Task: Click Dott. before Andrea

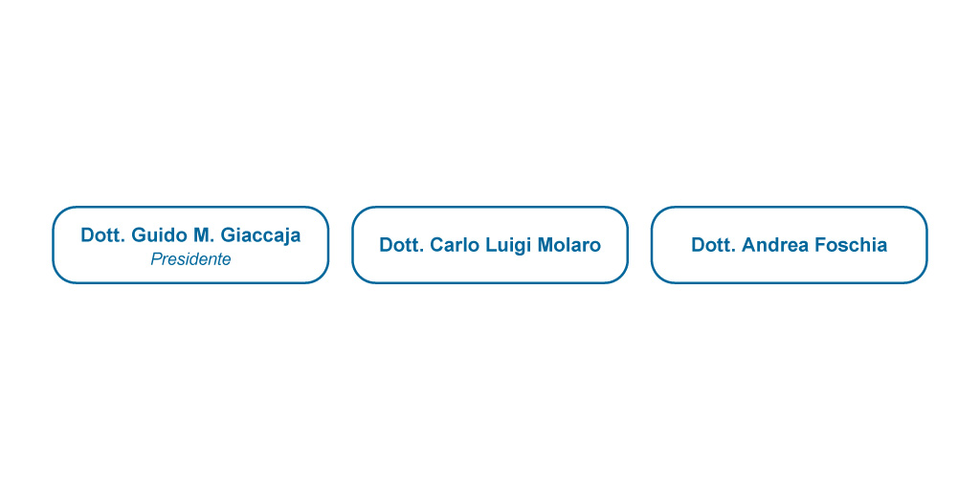Action: coord(714,245)
